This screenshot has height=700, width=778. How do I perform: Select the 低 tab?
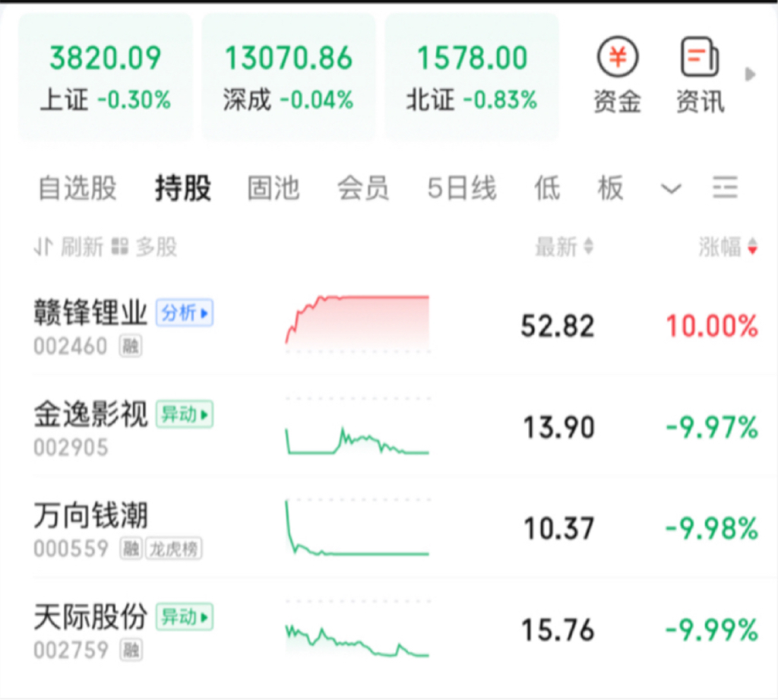(x=547, y=188)
